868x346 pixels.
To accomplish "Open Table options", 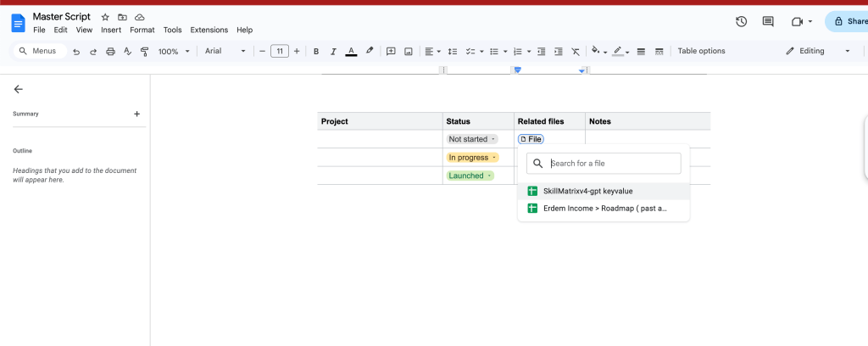I will (701, 51).
